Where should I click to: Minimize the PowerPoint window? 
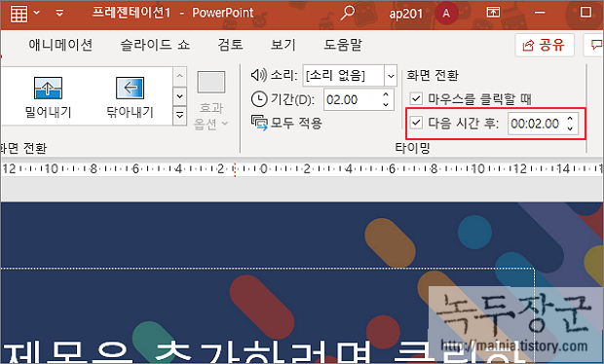pyautogui.click(x=540, y=13)
